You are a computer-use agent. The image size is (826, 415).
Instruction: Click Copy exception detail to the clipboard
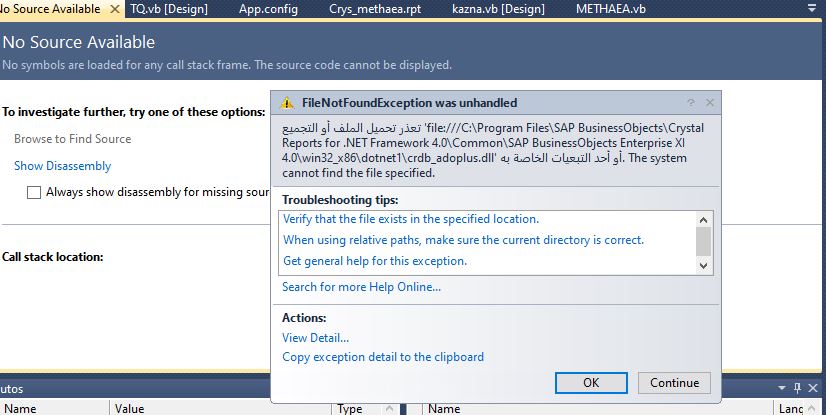pyautogui.click(x=383, y=357)
